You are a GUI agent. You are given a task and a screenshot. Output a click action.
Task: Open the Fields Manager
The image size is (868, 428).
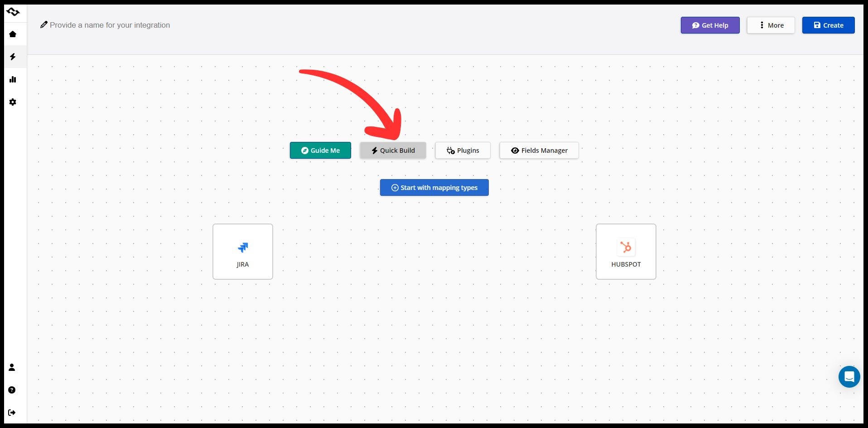(539, 151)
